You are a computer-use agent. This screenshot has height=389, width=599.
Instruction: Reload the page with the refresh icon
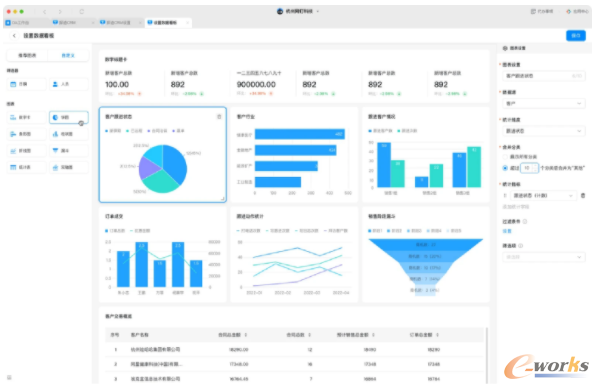[81, 12]
